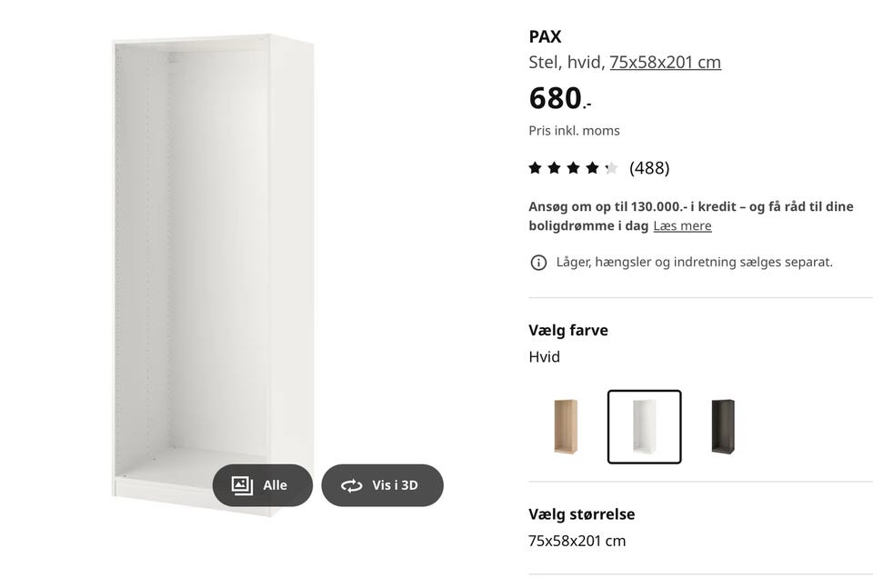
Task: Choose the black-brown frame color
Action: click(722, 426)
